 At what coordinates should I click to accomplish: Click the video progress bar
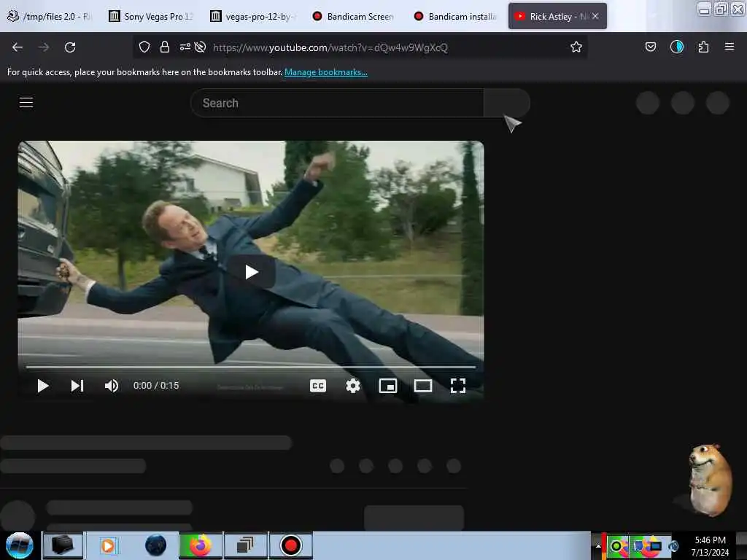click(x=251, y=367)
